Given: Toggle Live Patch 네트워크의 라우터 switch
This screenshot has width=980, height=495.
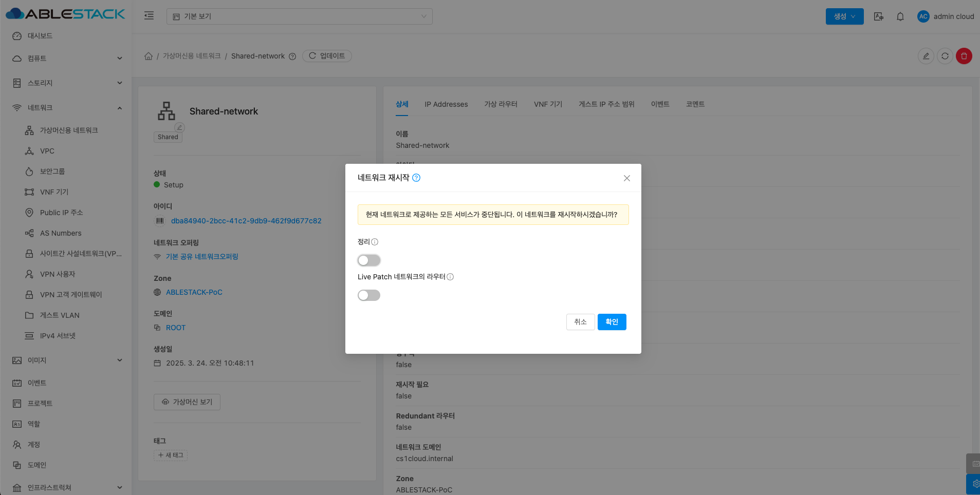Looking at the screenshot, I should point(369,295).
